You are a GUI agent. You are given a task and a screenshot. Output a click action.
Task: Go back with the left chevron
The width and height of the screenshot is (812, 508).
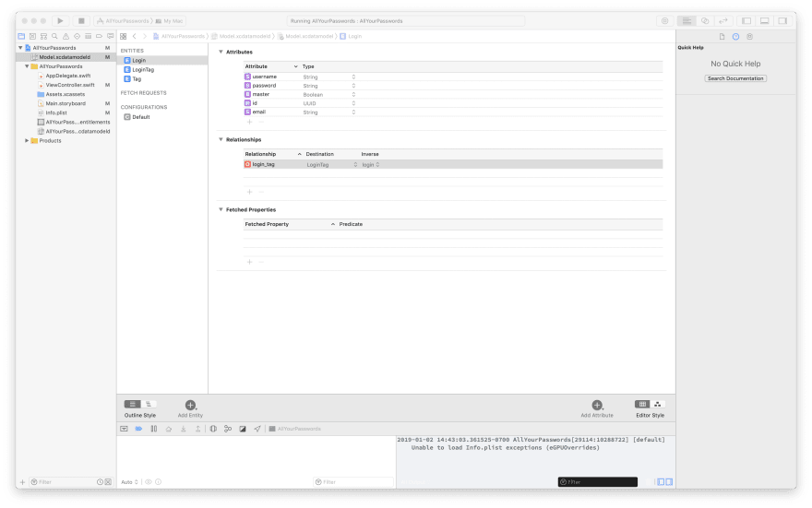point(135,36)
